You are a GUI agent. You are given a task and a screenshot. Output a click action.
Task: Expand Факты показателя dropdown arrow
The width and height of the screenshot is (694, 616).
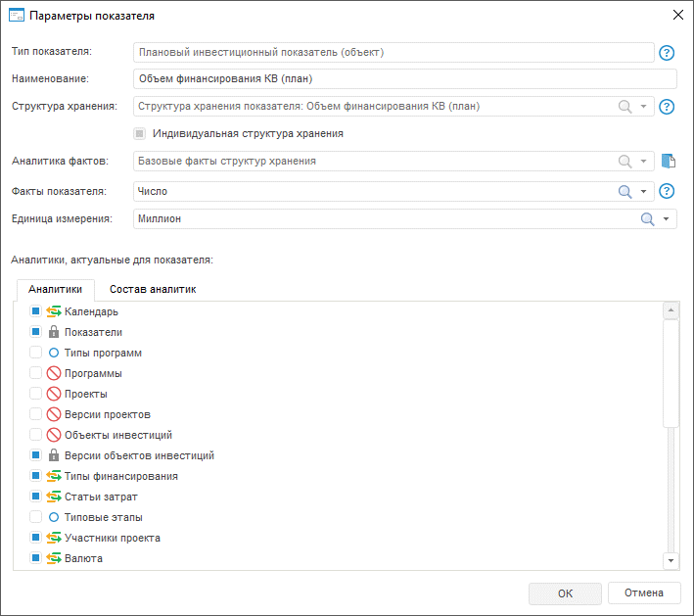click(644, 192)
